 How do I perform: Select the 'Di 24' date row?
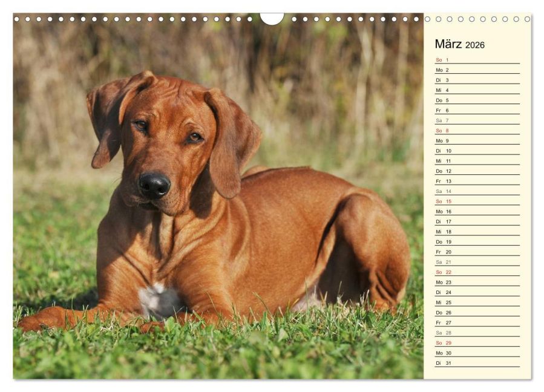(477, 292)
